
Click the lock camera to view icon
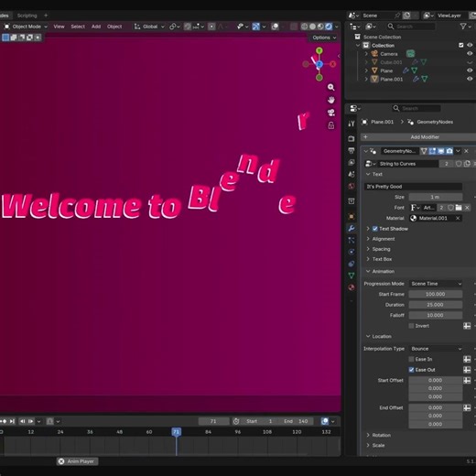pos(330,125)
